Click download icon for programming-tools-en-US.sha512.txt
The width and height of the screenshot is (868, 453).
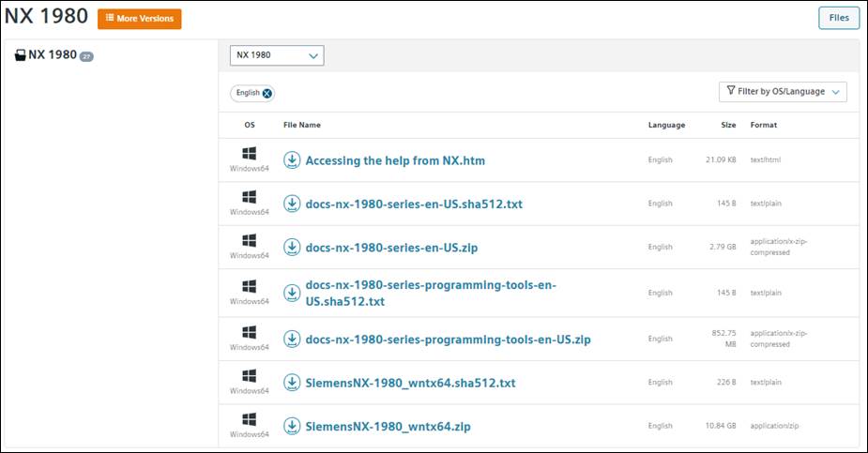pyautogui.click(x=292, y=293)
